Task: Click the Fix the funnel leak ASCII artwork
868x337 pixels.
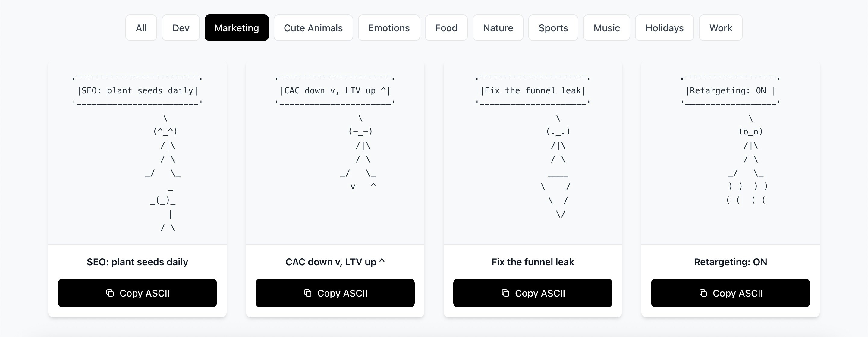Action: [x=533, y=152]
